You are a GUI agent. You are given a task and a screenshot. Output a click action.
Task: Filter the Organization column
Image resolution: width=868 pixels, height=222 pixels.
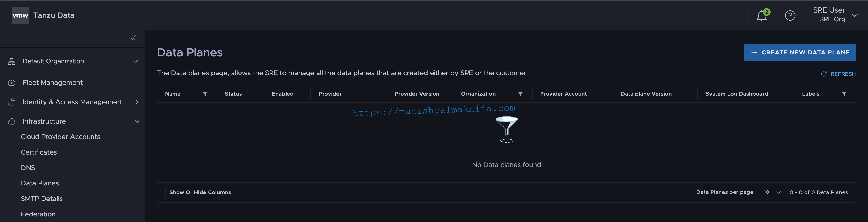coord(520,94)
